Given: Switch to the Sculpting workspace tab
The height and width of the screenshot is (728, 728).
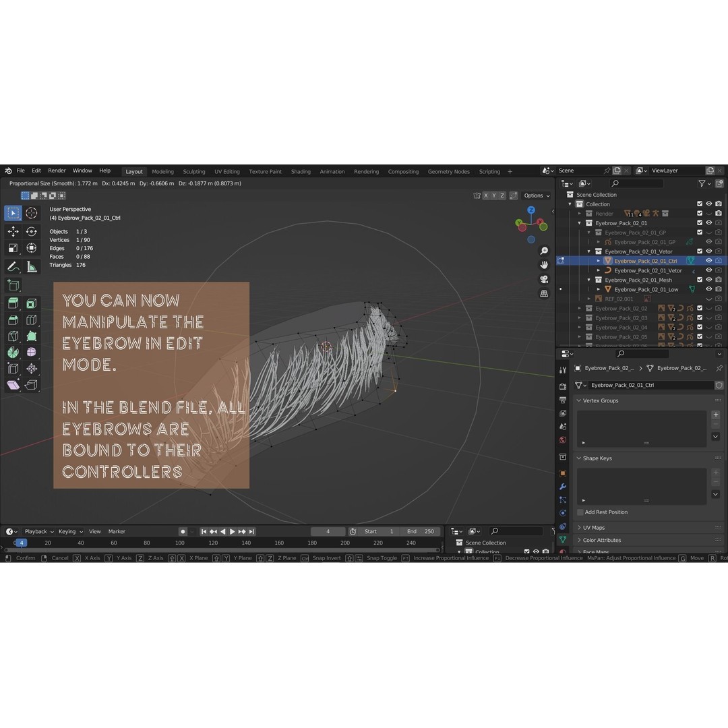Looking at the screenshot, I should 193,172.
